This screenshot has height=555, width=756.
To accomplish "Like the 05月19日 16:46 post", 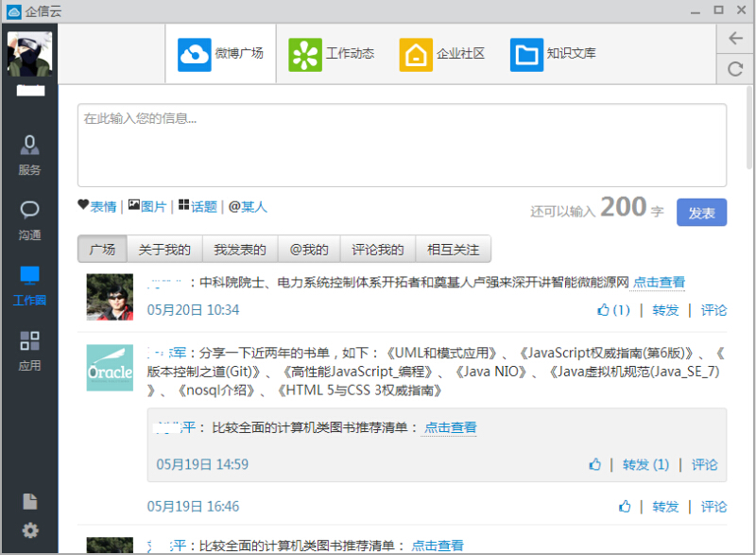I will coord(625,506).
